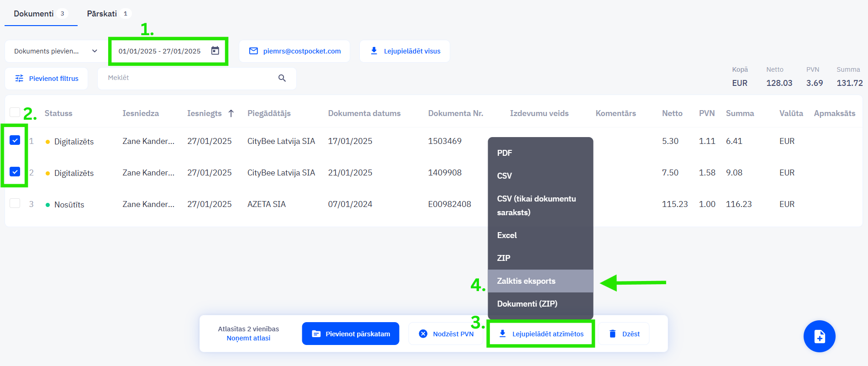
Task: Click document number E00982408
Action: click(x=450, y=204)
